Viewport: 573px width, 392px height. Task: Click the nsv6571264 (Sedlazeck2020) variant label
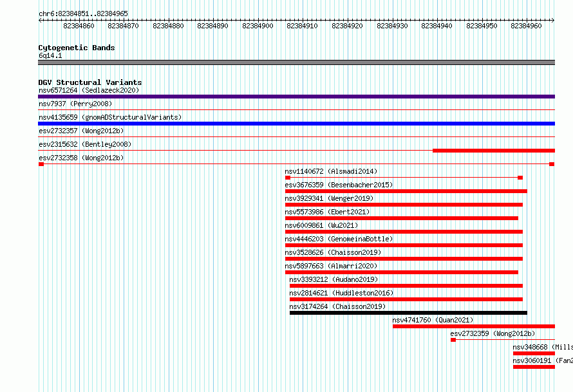point(89,90)
